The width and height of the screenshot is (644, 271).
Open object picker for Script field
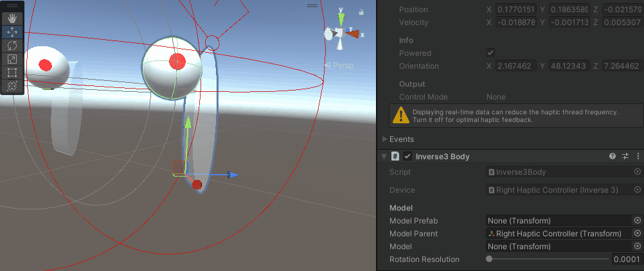point(638,171)
